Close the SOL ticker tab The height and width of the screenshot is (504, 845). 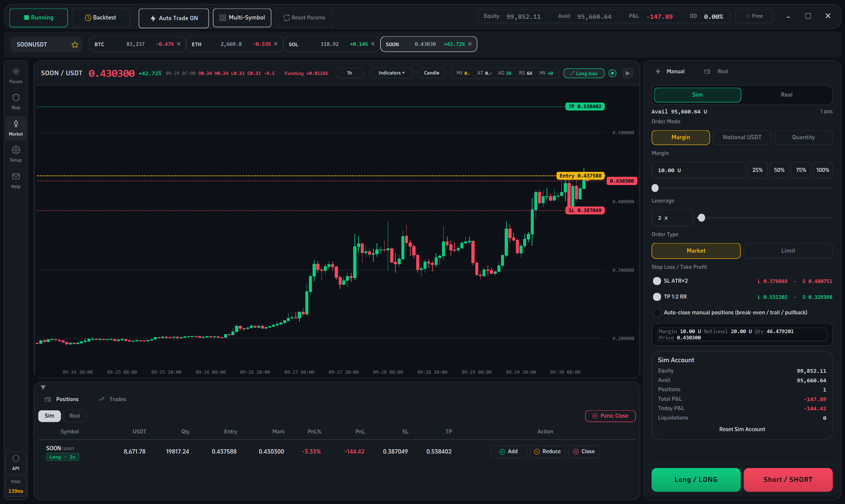click(x=373, y=44)
